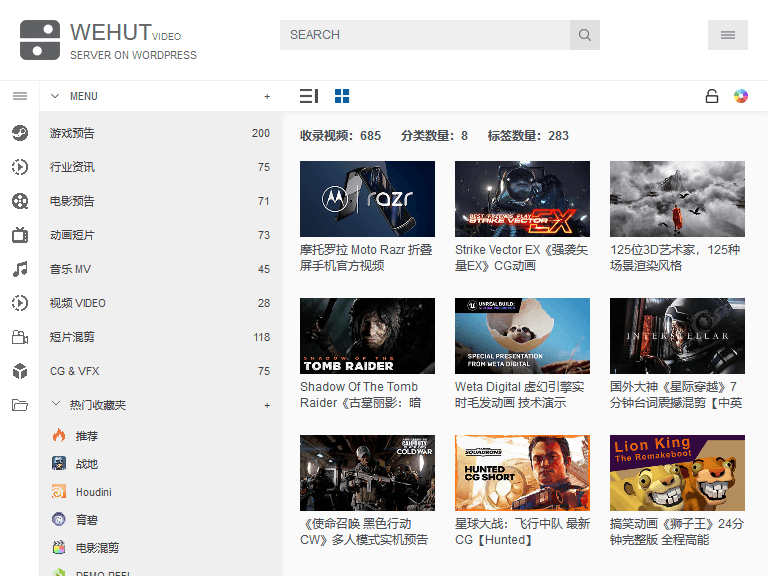Open the Weta Digital meerkat thumbnail
768x576 pixels.
click(x=522, y=336)
